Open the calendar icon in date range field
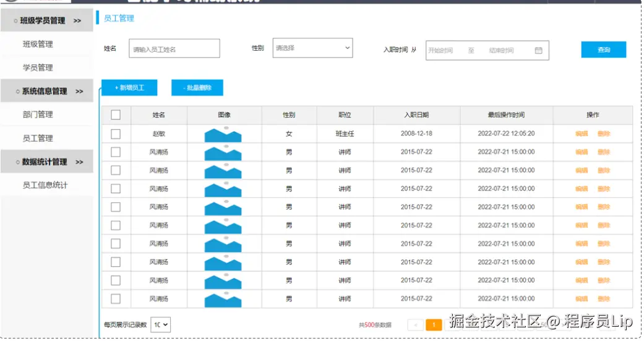The height and width of the screenshot is (341, 644). coord(538,50)
